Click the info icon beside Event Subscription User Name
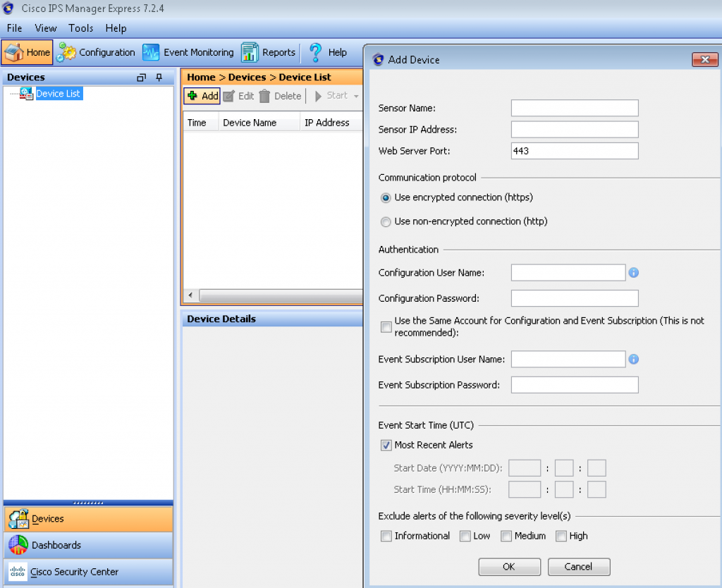Image resolution: width=722 pixels, height=588 pixels. click(634, 360)
